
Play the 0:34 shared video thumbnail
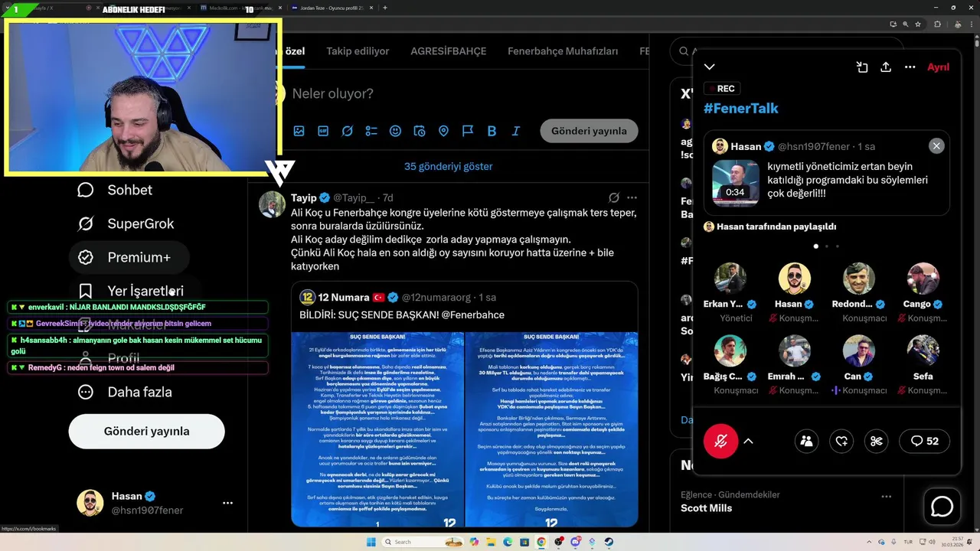tap(735, 183)
